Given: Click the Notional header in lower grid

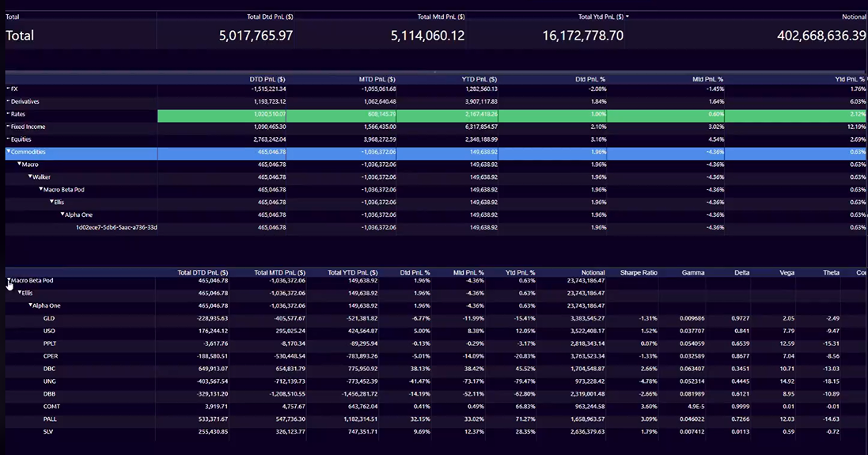Looking at the screenshot, I should [x=590, y=273].
